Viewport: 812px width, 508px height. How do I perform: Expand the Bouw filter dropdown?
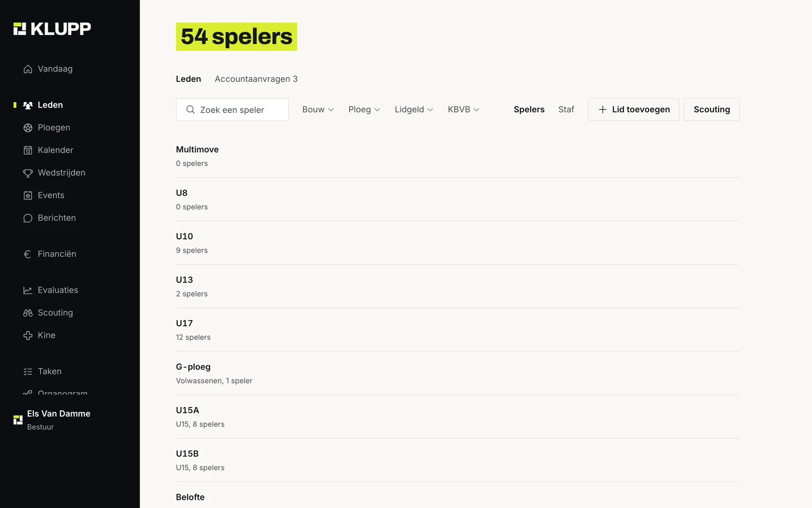[x=318, y=110]
